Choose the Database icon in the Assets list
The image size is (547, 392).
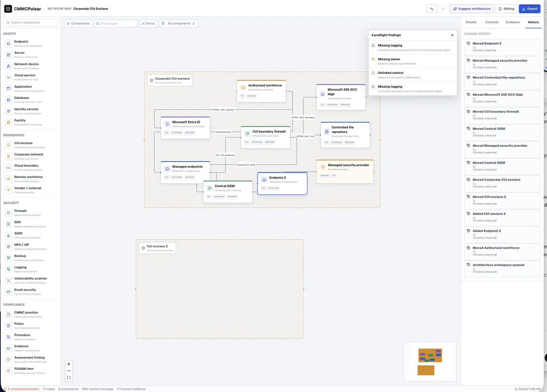pyautogui.click(x=8, y=100)
